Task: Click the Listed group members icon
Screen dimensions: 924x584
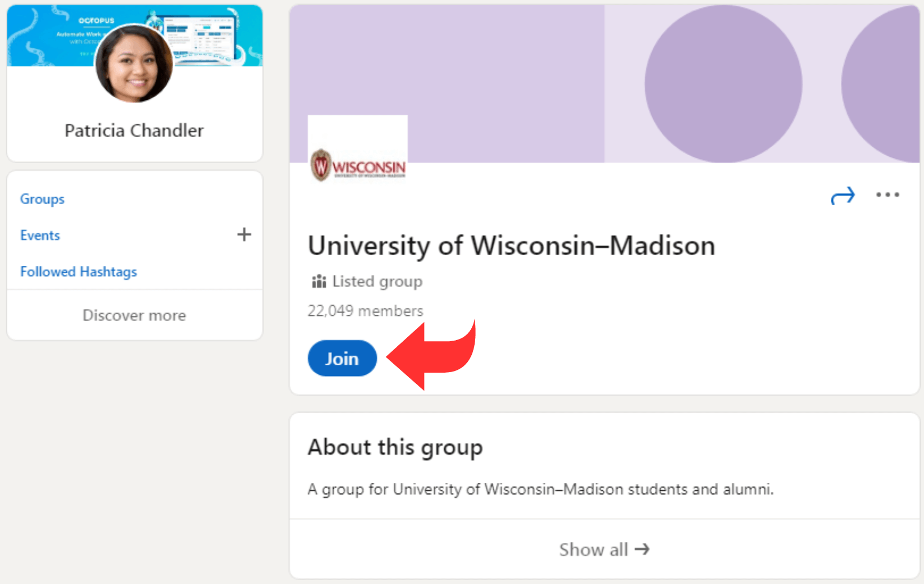Action: click(x=318, y=281)
